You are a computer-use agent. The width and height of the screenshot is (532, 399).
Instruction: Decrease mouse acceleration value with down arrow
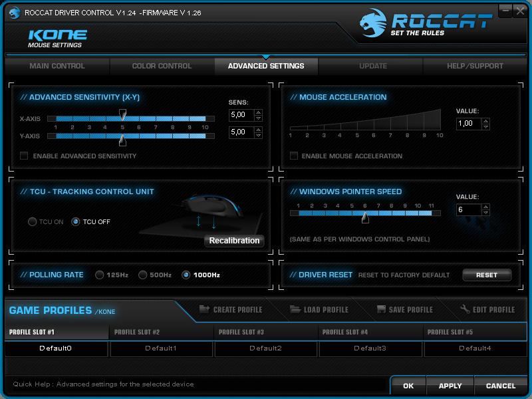[x=485, y=127]
